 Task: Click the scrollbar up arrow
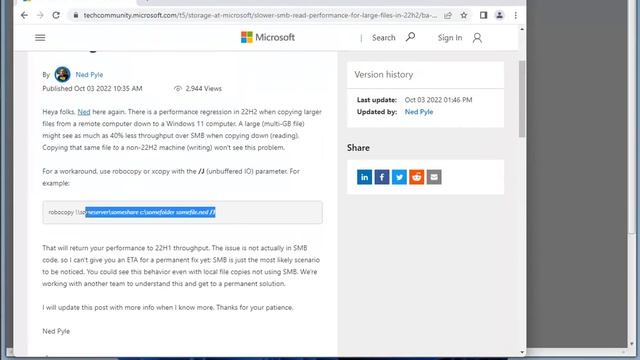click(x=522, y=29)
